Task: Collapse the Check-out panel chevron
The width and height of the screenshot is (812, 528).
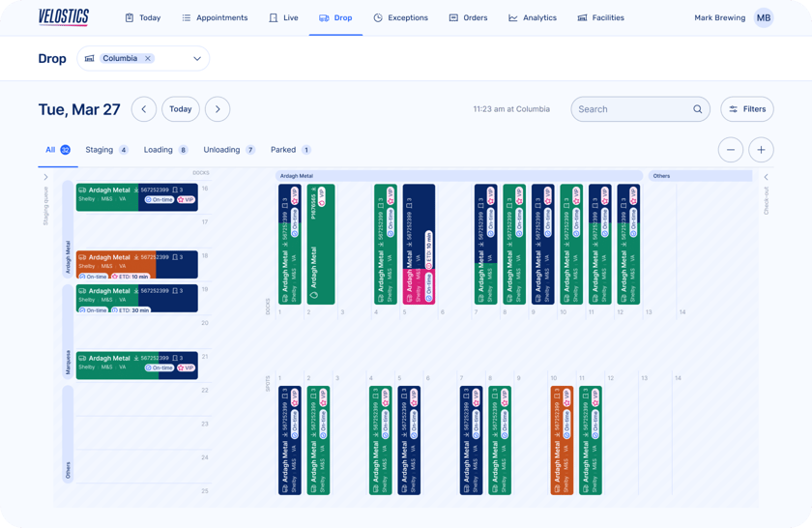Action: 766,177
